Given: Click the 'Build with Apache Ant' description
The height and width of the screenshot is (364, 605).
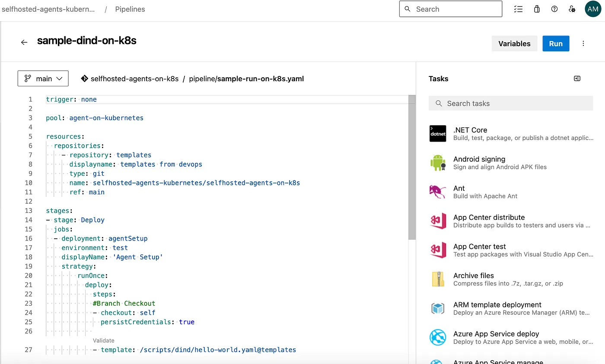Looking at the screenshot, I should pos(485,196).
